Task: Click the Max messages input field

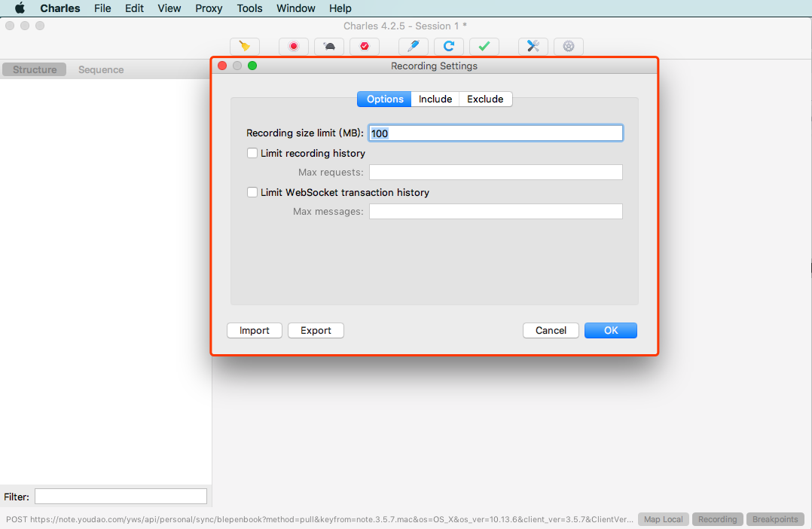Action: pos(496,212)
